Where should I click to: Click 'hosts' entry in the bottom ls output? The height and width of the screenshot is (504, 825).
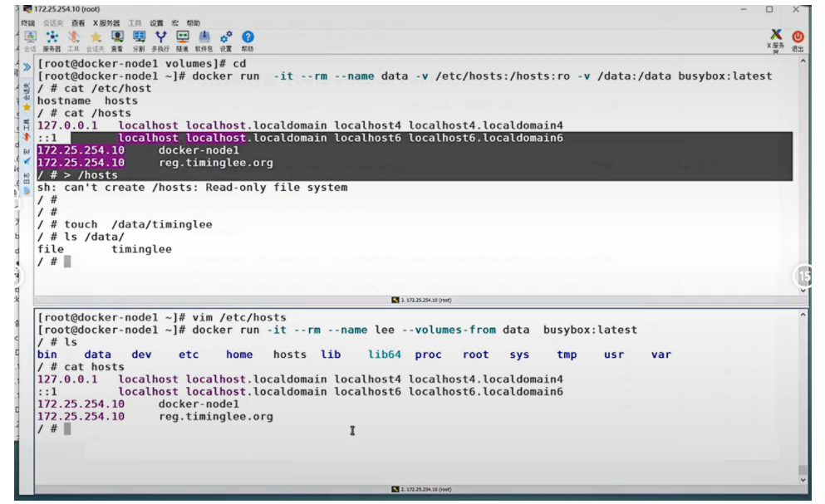[290, 355]
